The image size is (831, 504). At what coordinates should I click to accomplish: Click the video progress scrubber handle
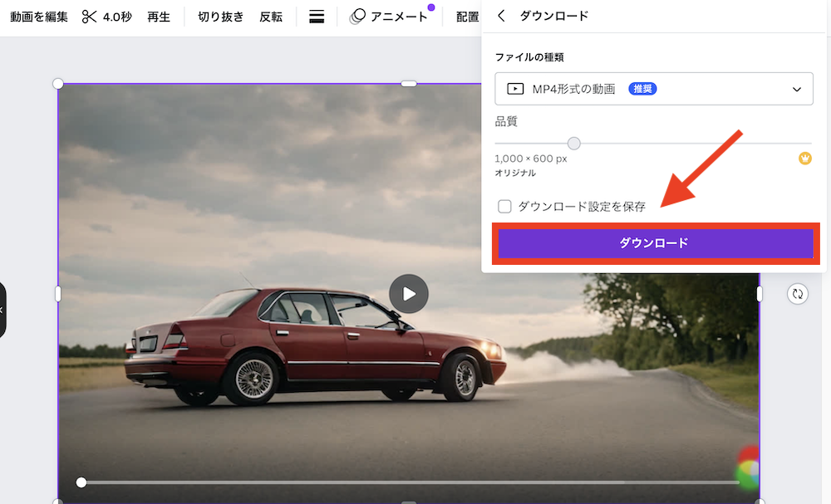tap(81, 482)
